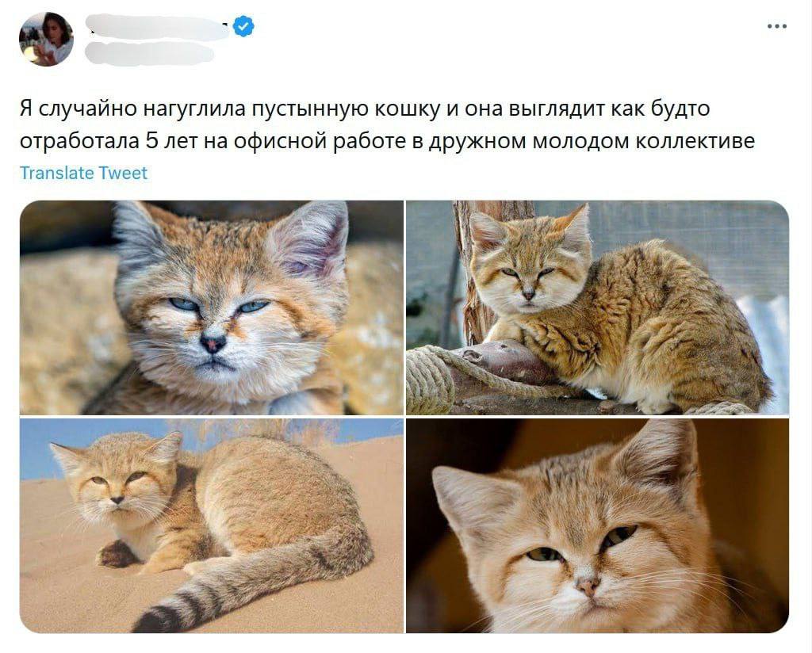Open the three-dot more options menu
This screenshot has height=653, width=812.
click(x=777, y=26)
